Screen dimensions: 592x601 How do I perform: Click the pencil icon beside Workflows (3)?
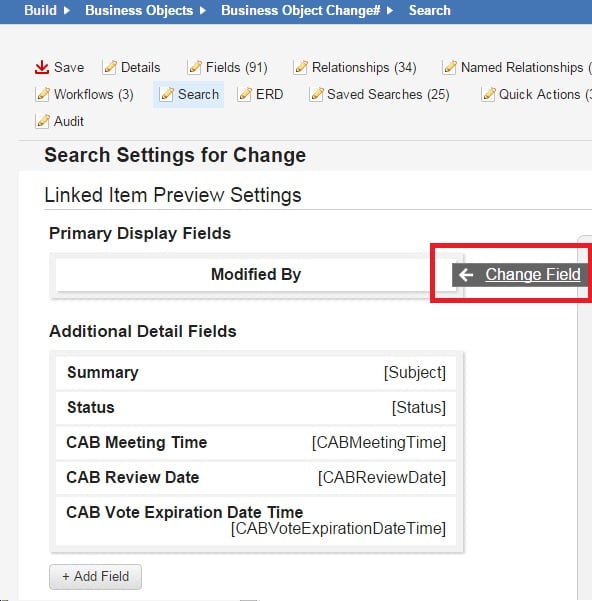[43, 94]
